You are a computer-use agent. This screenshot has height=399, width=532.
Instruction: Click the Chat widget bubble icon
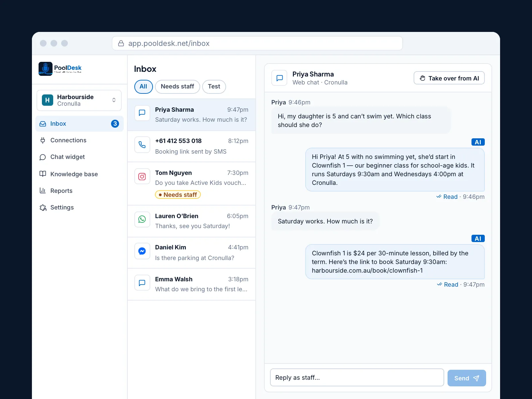point(43,157)
